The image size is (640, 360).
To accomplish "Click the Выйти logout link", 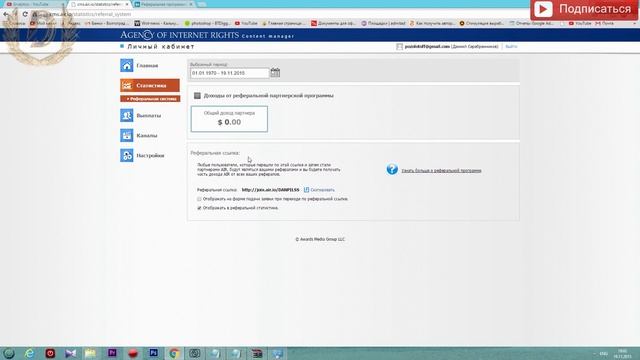I will click(x=511, y=47).
